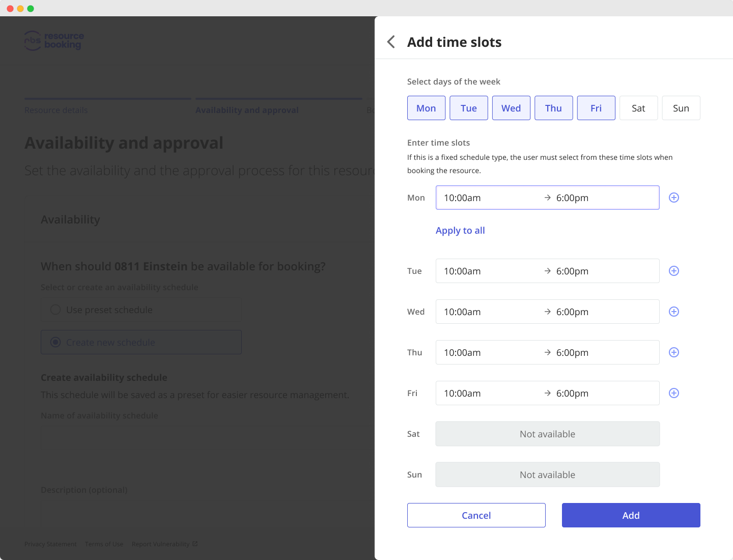Switch to the Resource details tab

coord(56,110)
